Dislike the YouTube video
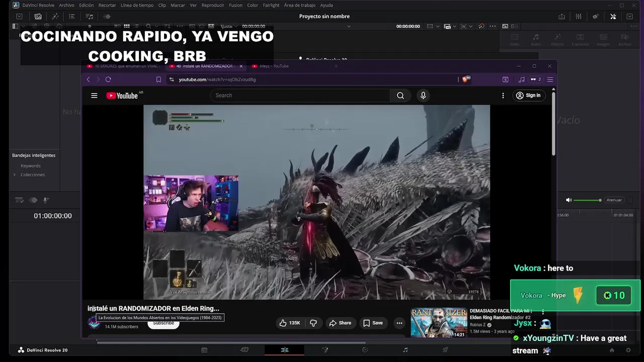The image size is (644, 362). [313, 323]
